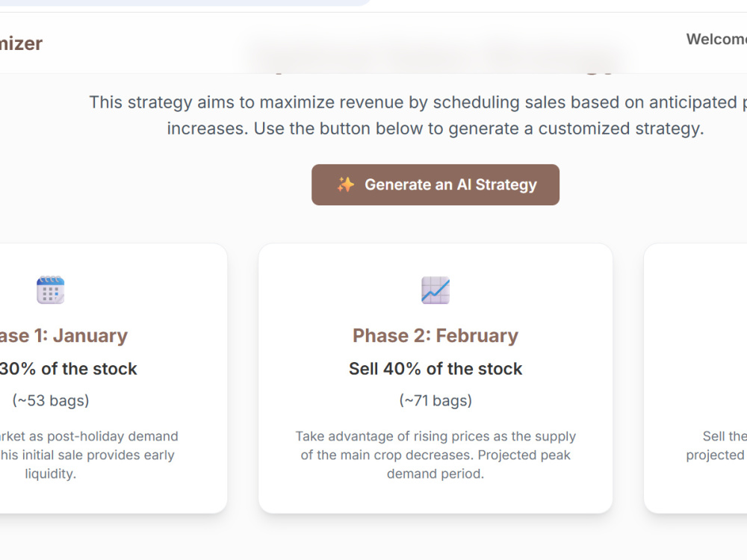
Task: Click the strategy introduction paragraph about maximizing revenue
Action: pos(418,115)
